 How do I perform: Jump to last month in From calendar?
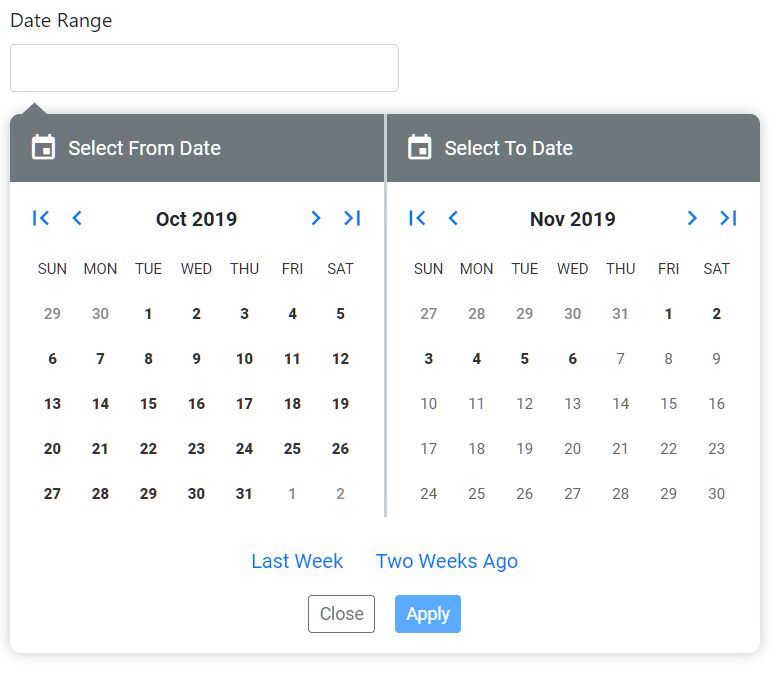pos(352,218)
